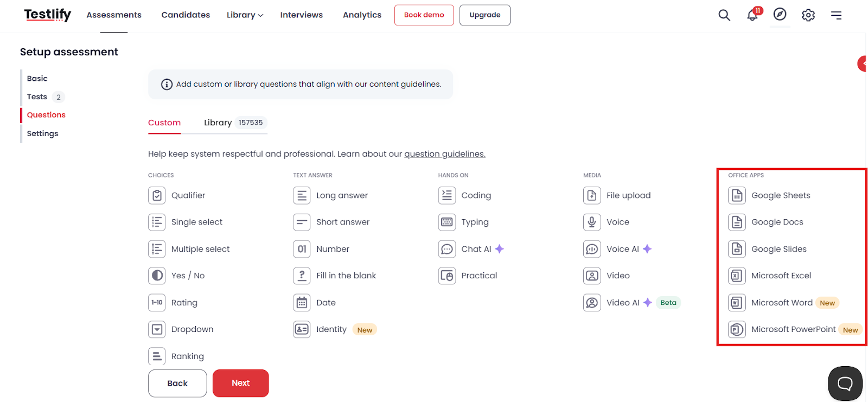Select the Coding question type icon
The image size is (868, 402).
[447, 195]
